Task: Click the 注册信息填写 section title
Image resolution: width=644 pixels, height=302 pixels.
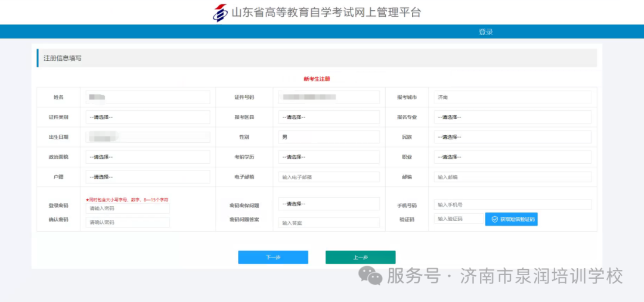Action: tap(63, 58)
